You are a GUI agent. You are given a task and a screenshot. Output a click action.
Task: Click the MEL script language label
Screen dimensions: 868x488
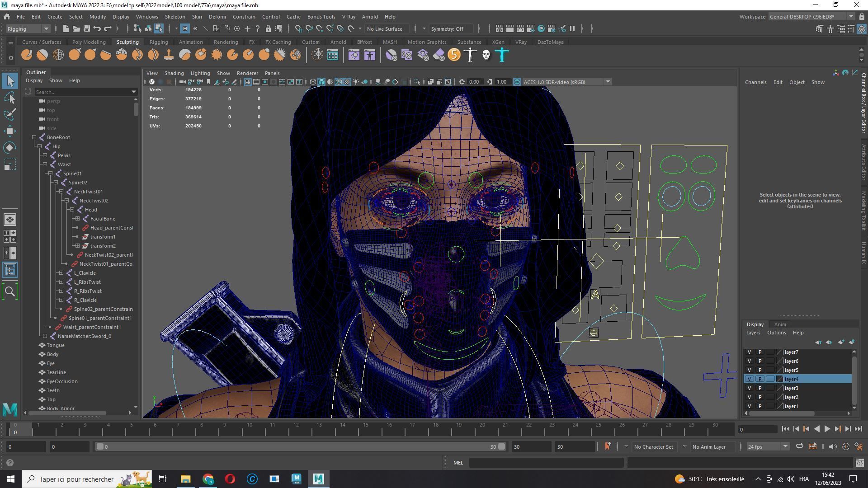point(458,463)
